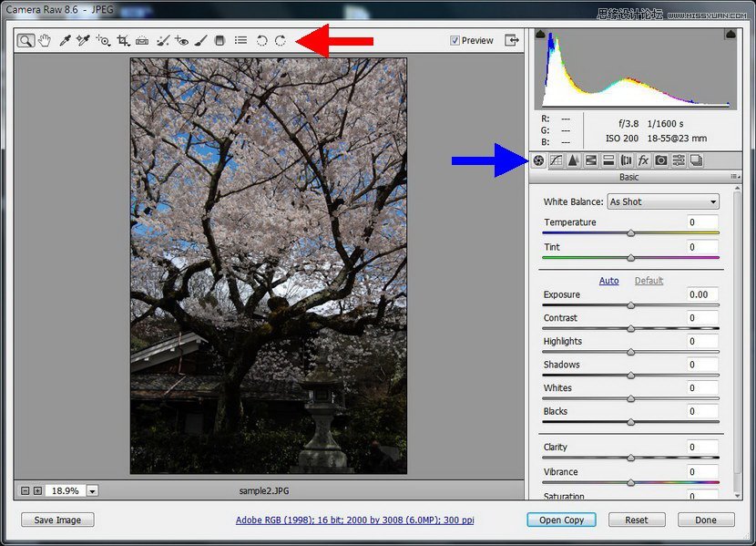
Task: Click the Whites slider handle
Action: (x=630, y=399)
